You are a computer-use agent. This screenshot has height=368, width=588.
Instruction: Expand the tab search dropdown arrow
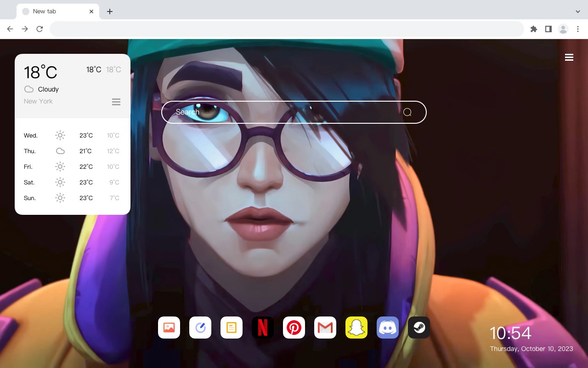coord(578,11)
